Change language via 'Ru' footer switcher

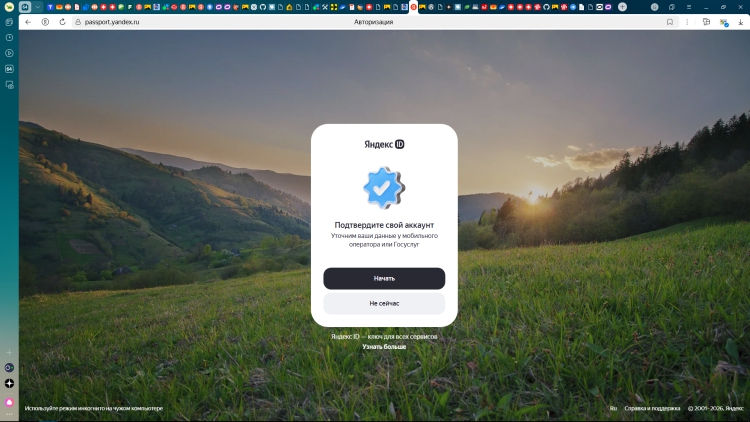(x=613, y=408)
